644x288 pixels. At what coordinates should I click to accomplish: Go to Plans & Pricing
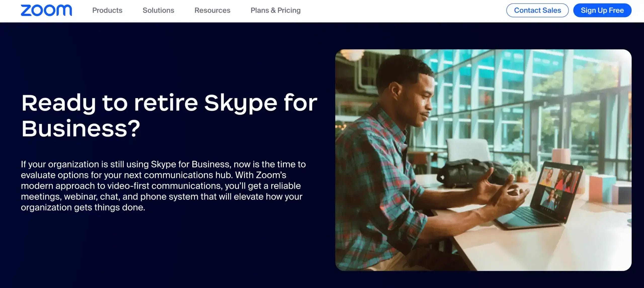(275, 10)
